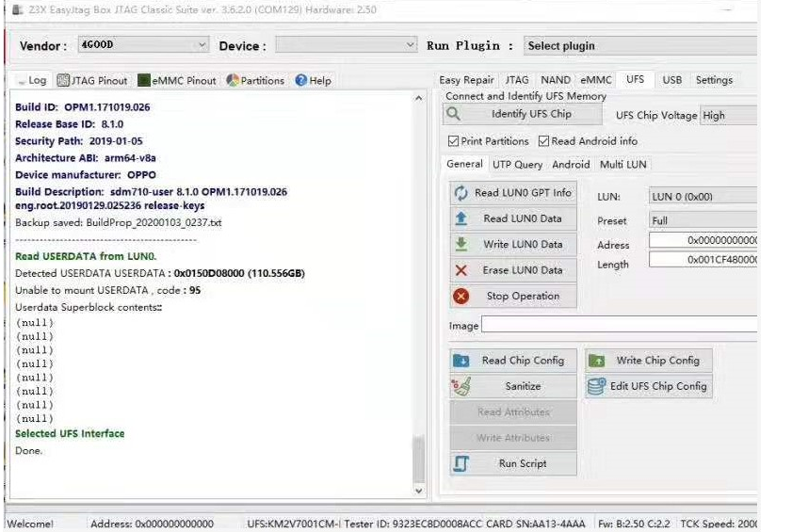Viewport: 792px width, 532px height.
Task: Open the Partitions tab
Action: [x=255, y=80]
